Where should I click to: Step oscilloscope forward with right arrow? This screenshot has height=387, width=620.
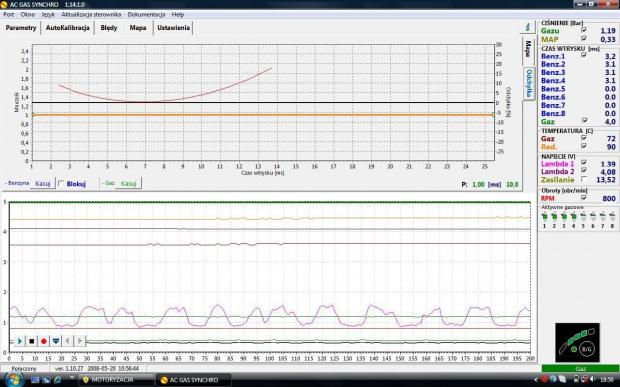(79, 341)
